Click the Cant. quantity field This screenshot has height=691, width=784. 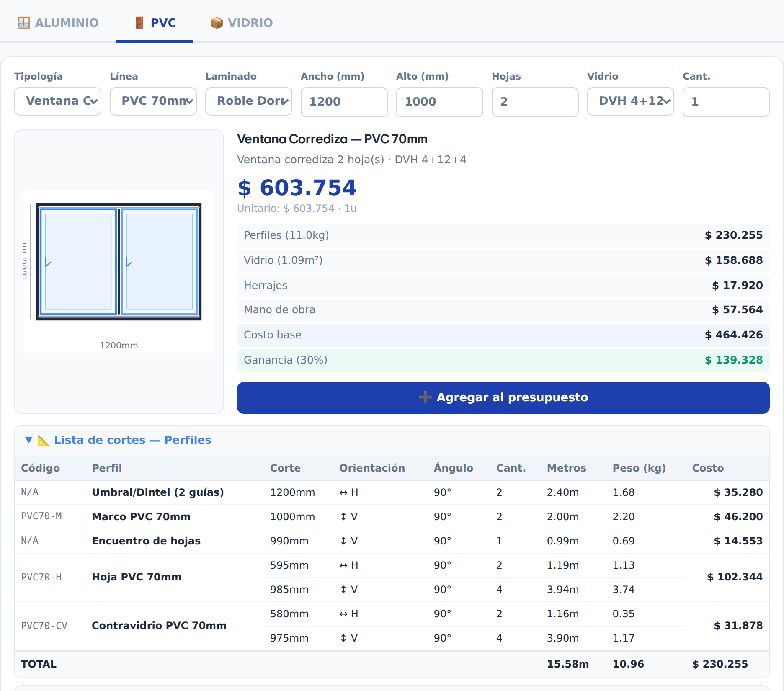click(x=726, y=102)
